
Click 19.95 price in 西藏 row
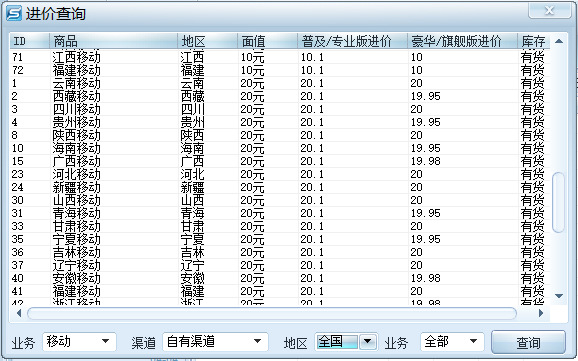[x=426, y=96]
